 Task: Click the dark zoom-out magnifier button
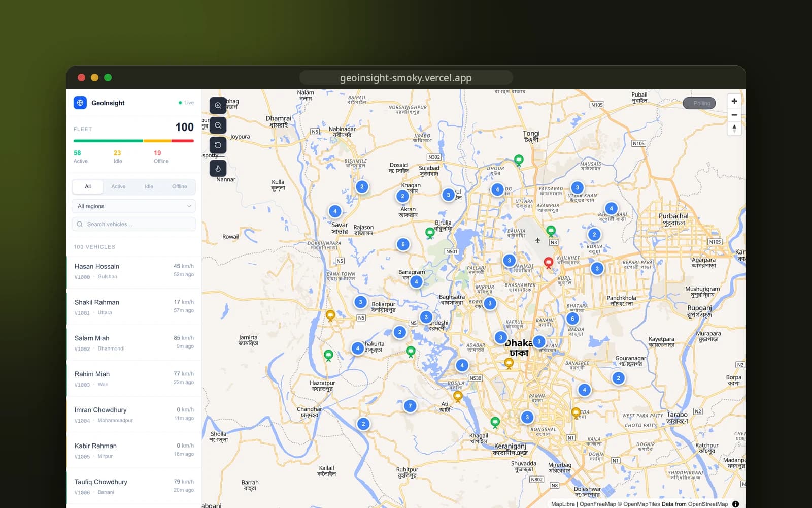coord(218,125)
